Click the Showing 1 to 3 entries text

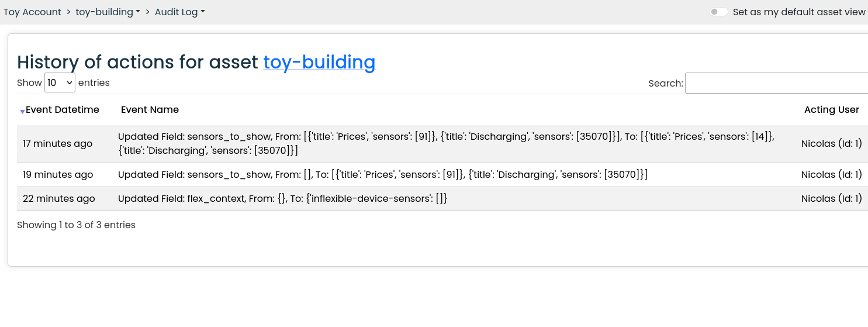click(x=76, y=225)
